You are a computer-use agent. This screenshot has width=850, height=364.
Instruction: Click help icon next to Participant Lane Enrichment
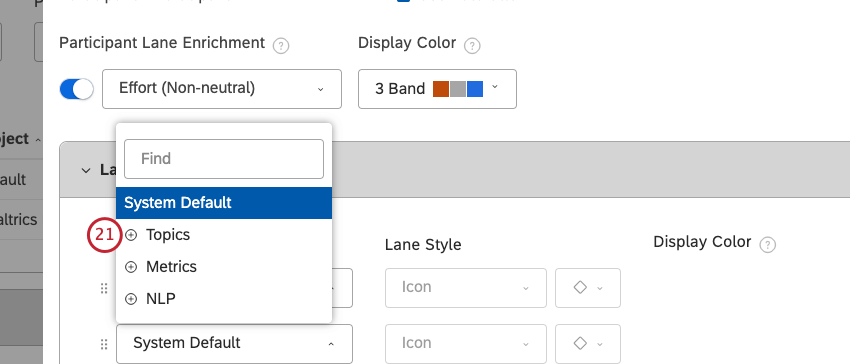point(281,46)
